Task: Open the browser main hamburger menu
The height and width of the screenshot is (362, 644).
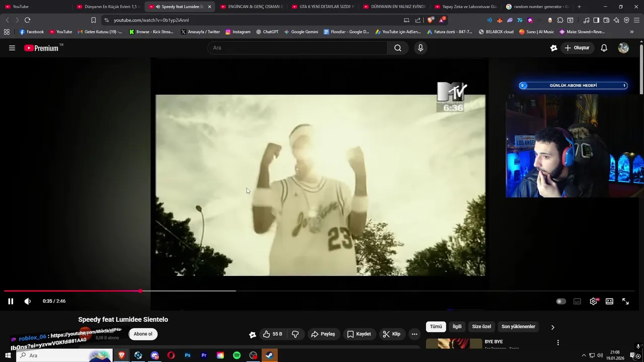Action: [x=636, y=20]
